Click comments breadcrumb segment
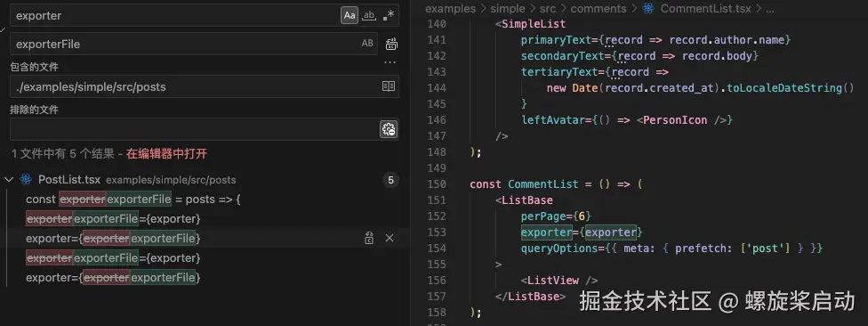 pos(599,8)
